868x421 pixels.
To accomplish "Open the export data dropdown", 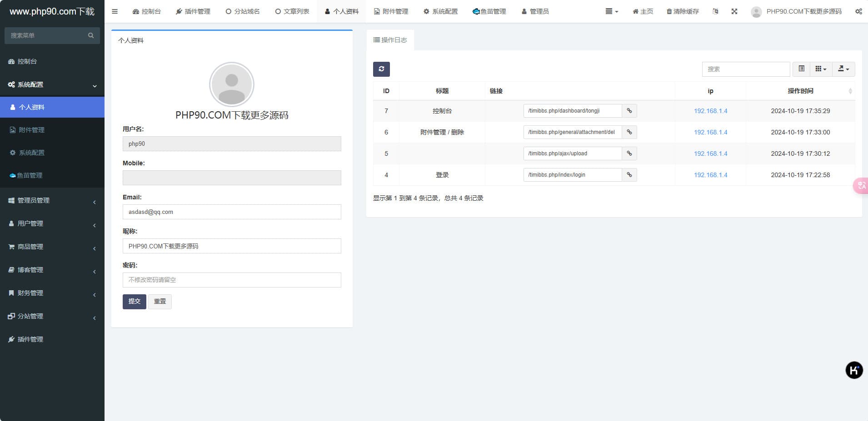I will tap(843, 69).
